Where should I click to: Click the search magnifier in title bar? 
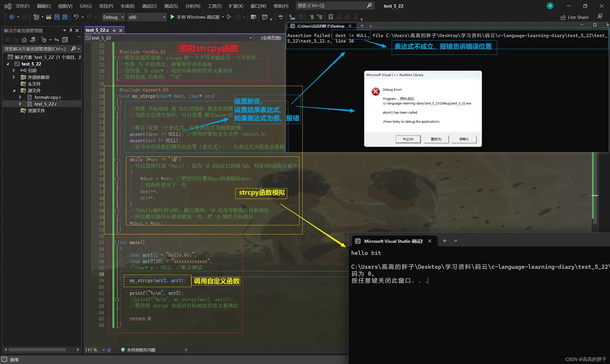369,6
